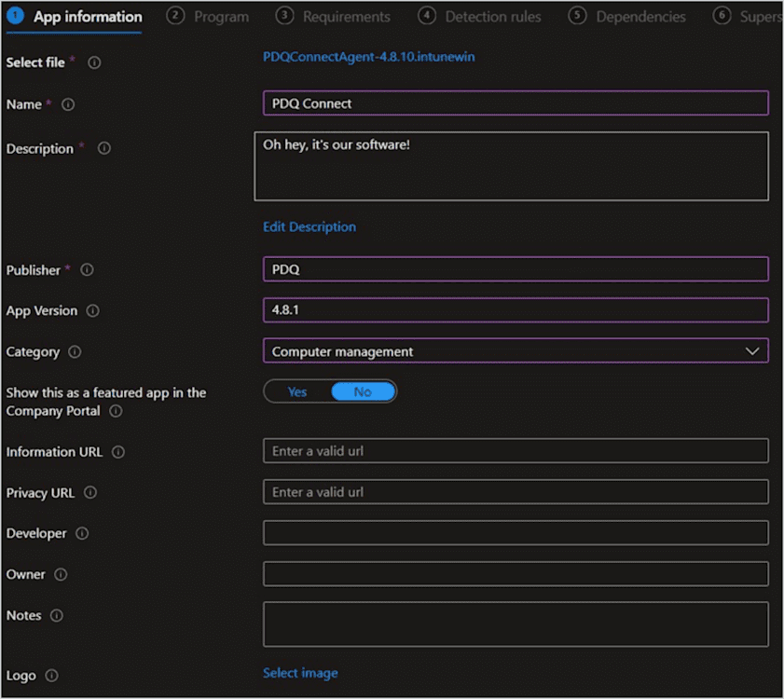Click the info icon beside Category
Viewport: 784px width, 699px height.
(x=75, y=352)
